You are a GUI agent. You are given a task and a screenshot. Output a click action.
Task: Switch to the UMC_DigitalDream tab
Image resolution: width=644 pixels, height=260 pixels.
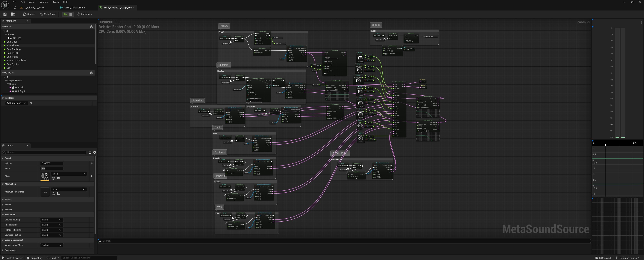point(75,7)
